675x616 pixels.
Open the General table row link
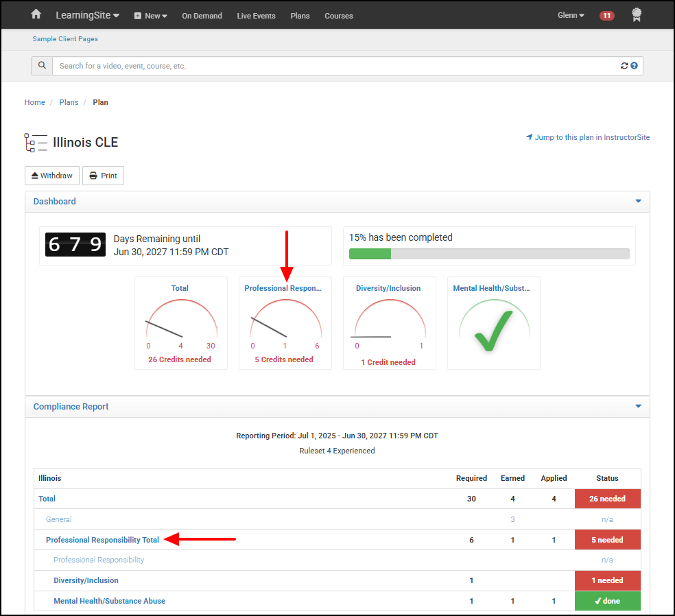click(58, 519)
